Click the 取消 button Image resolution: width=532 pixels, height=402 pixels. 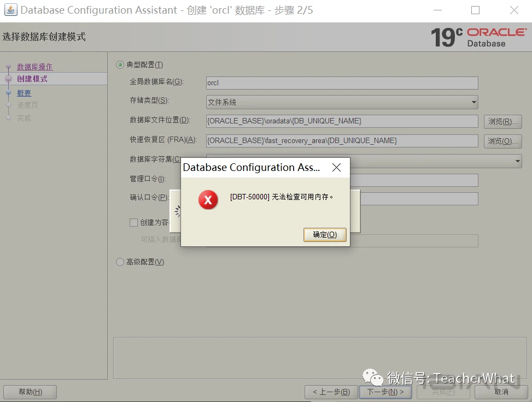pyautogui.click(x=501, y=392)
